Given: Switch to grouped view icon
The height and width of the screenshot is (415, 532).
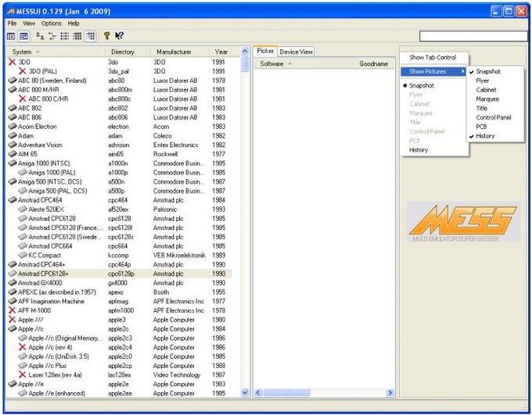Looking at the screenshot, I should click(91, 36).
